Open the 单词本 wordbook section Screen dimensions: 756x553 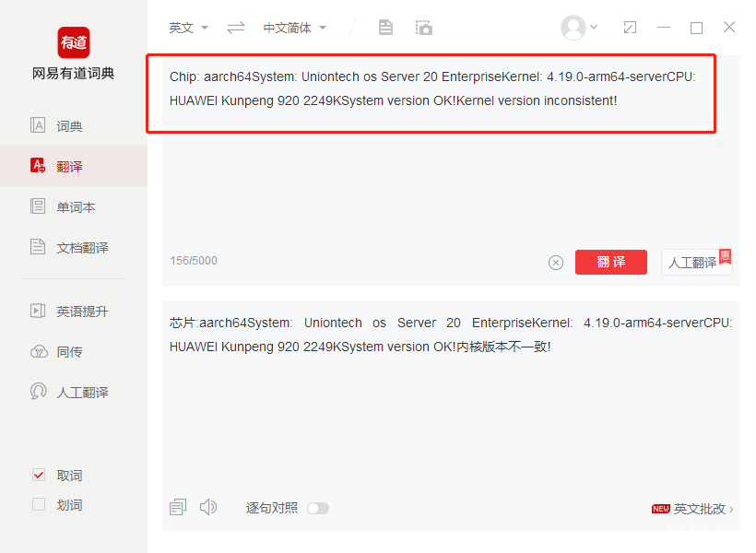coord(74,206)
